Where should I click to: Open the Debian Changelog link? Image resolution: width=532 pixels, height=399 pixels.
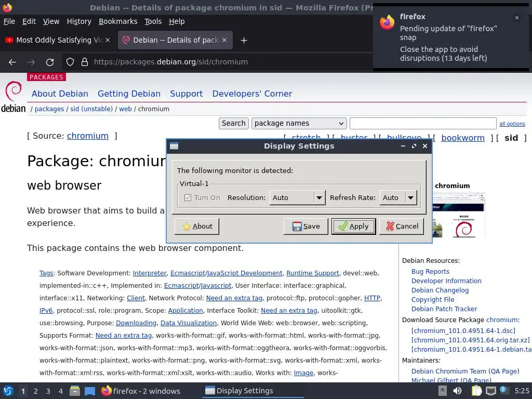[440, 290]
